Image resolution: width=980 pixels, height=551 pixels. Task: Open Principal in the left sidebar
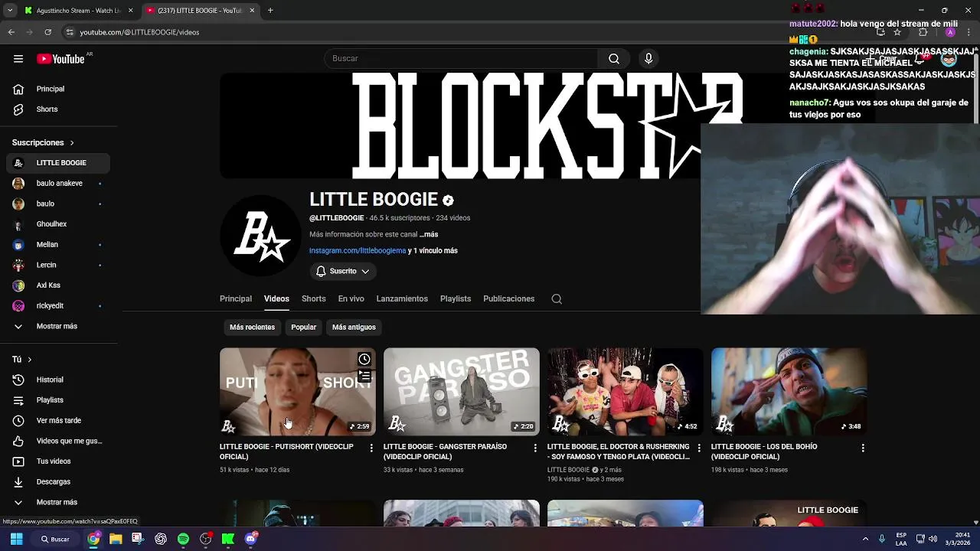pos(57,90)
